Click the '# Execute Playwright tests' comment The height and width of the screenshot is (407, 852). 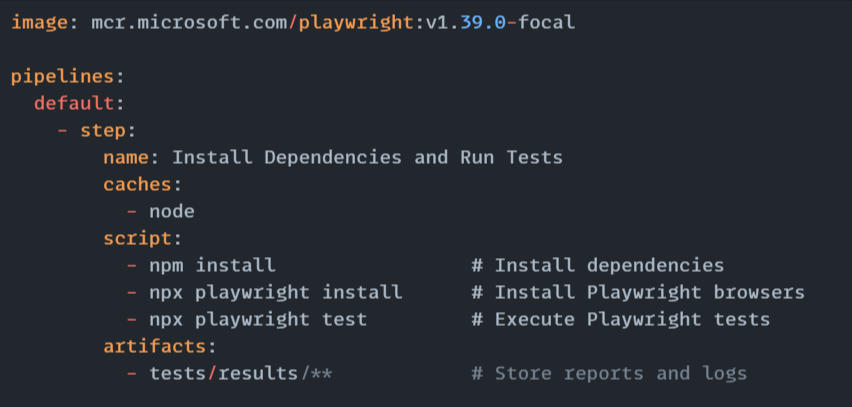click(x=621, y=320)
